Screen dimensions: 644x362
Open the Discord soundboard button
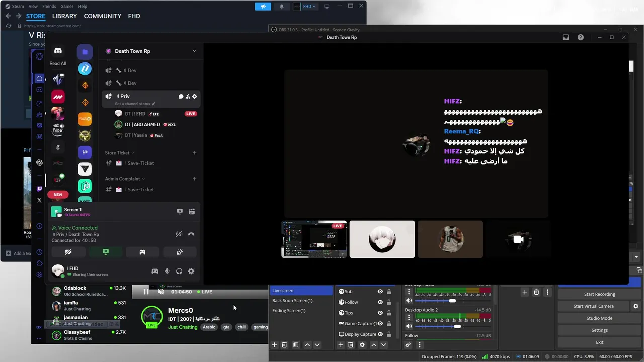point(180,252)
